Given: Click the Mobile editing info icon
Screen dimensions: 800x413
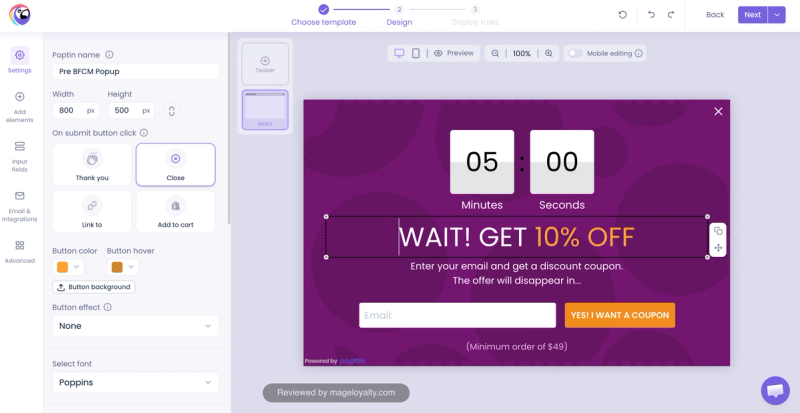Looking at the screenshot, I should click(x=639, y=53).
